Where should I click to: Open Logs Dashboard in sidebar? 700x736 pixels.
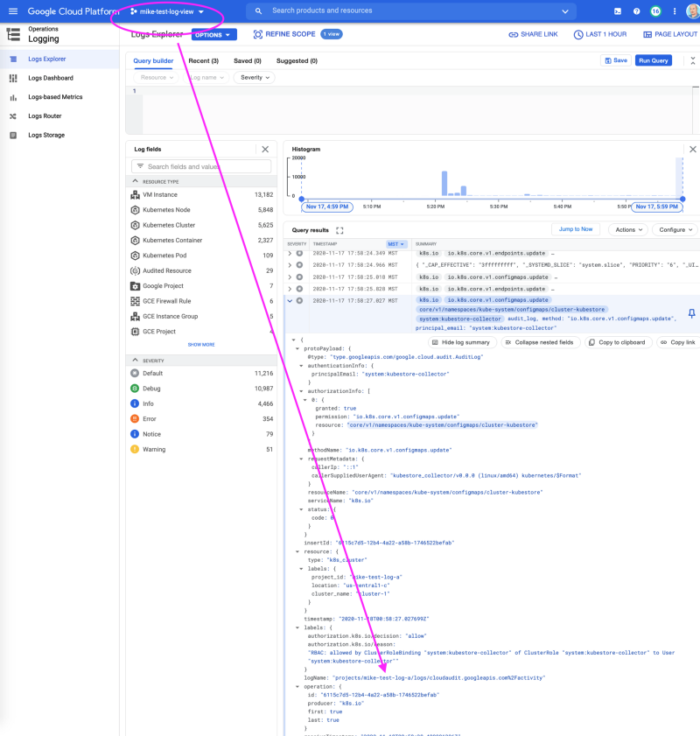coord(59,78)
